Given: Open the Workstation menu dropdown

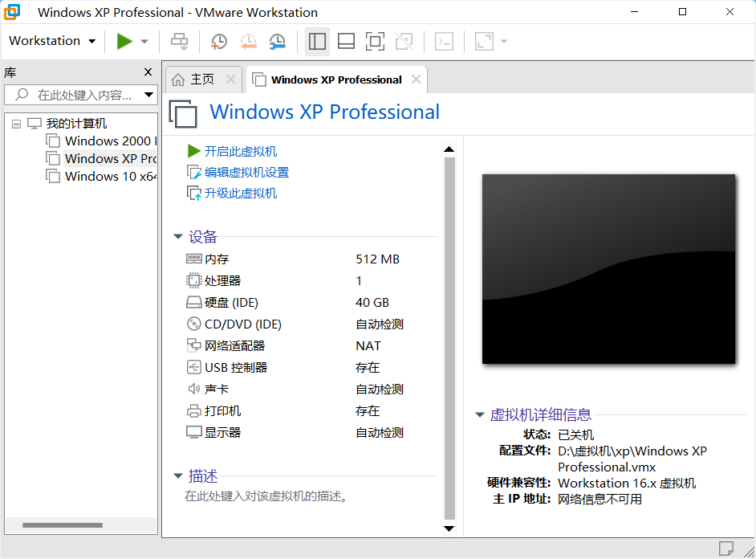Looking at the screenshot, I should [x=52, y=41].
